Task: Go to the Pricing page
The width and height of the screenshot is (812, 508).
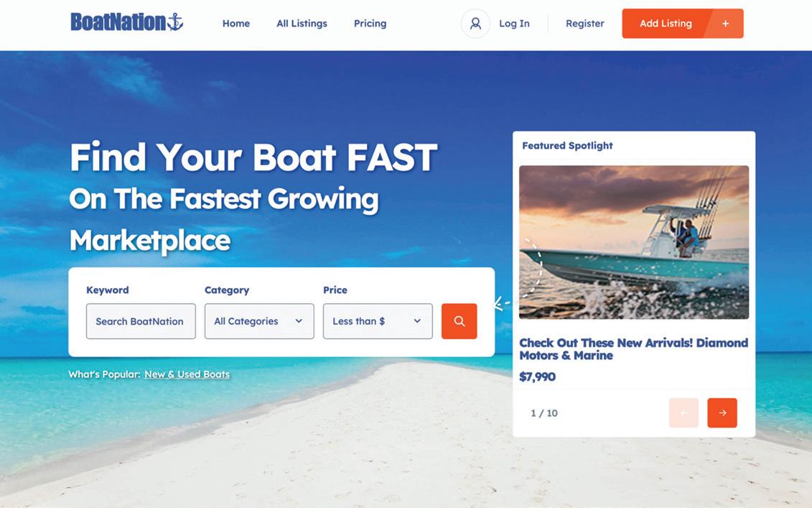Action: tap(370, 23)
